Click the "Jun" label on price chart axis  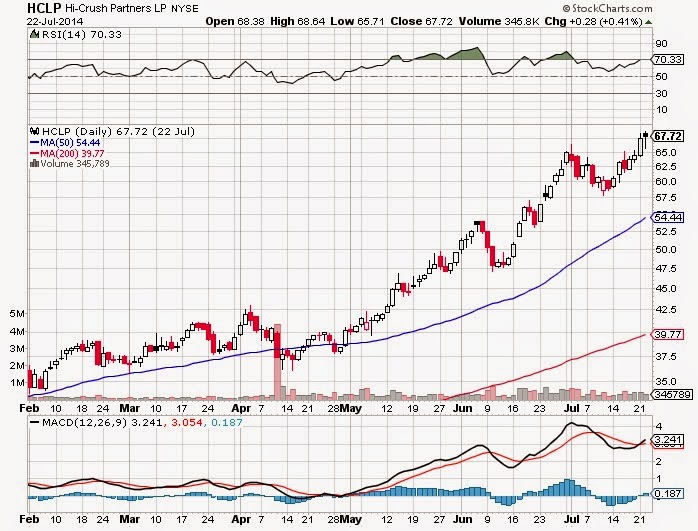[463, 408]
